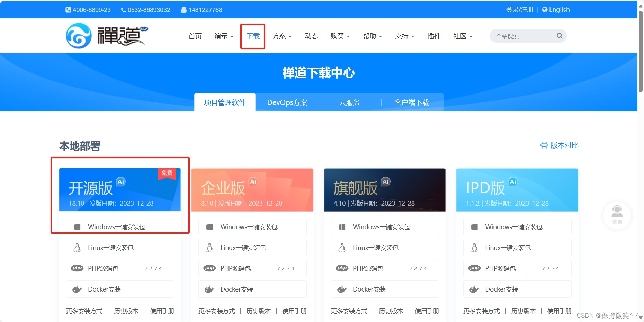644x322 pixels.
Task: Open IPD版 使用手册 link
Action: click(x=559, y=311)
